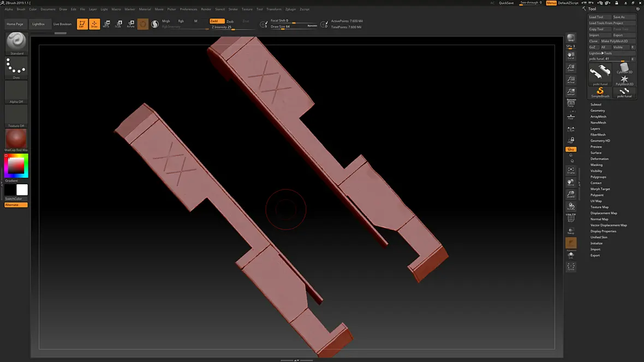The image size is (644, 362).
Task: Select the Move transform icon
Action: [x=106, y=24]
